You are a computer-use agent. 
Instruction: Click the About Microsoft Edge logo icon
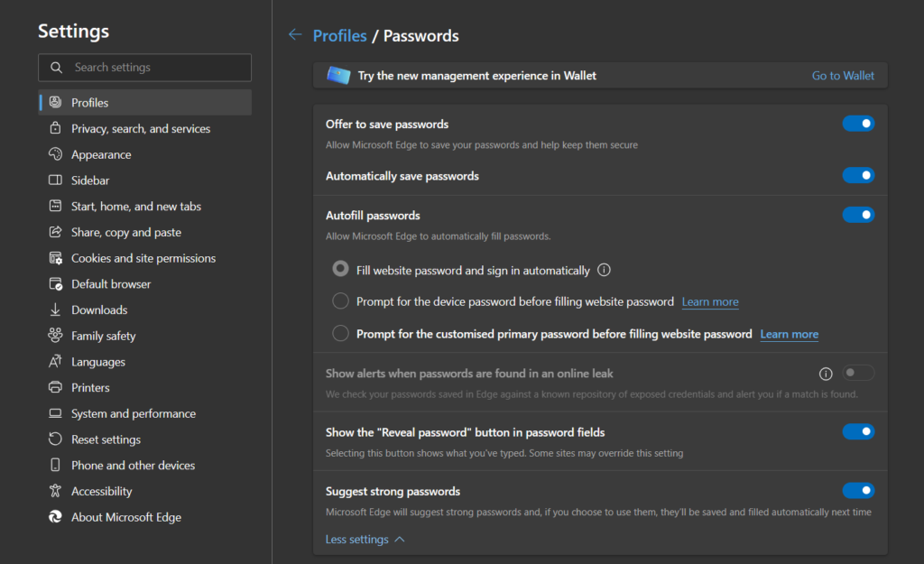pyautogui.click(x=55, y=517)
